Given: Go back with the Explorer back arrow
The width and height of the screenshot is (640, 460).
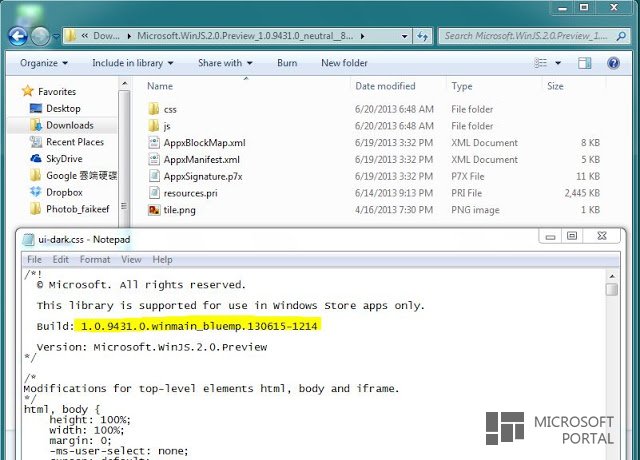Looking at the screenshot, I should 18,36.
